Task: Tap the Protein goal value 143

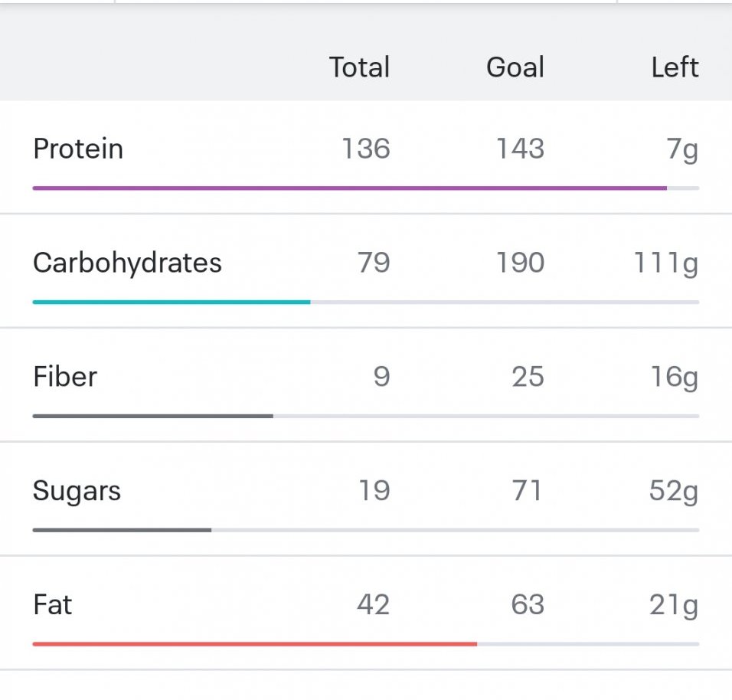Action: pyautogui.click(x=520, y=149)
